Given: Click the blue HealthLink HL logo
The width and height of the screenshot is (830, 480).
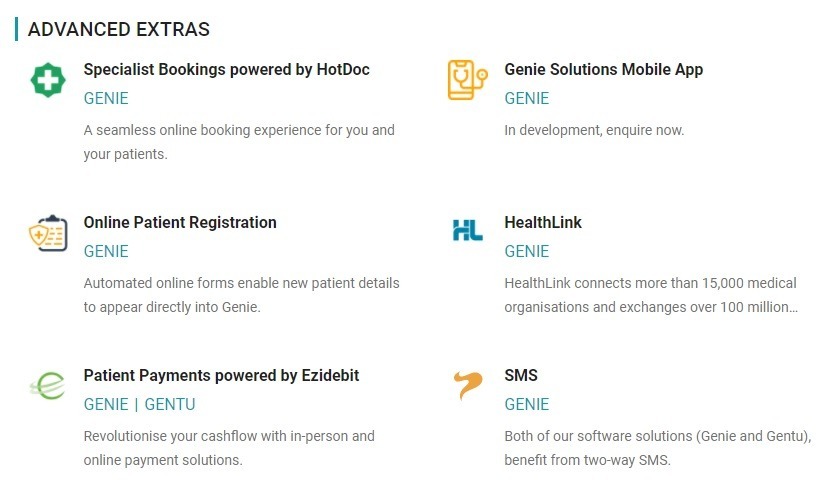Looking at the screenshot, I should [x=467, y=231].
